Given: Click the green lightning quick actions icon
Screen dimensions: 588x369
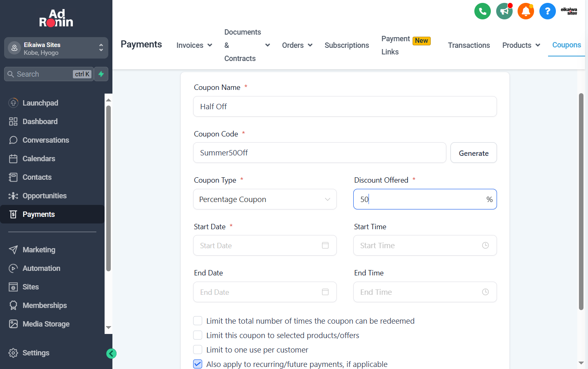Looking at the screenshot, I should [x=101, y=74].
